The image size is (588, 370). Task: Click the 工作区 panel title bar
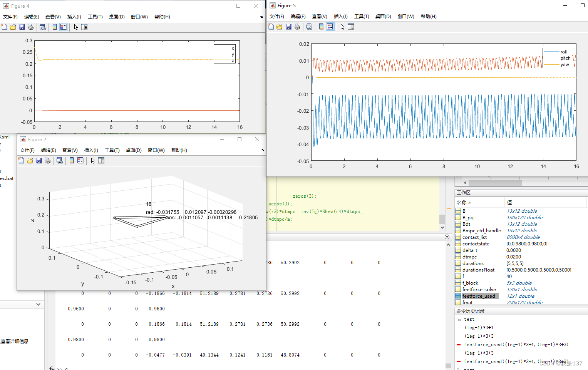point(521,192)
